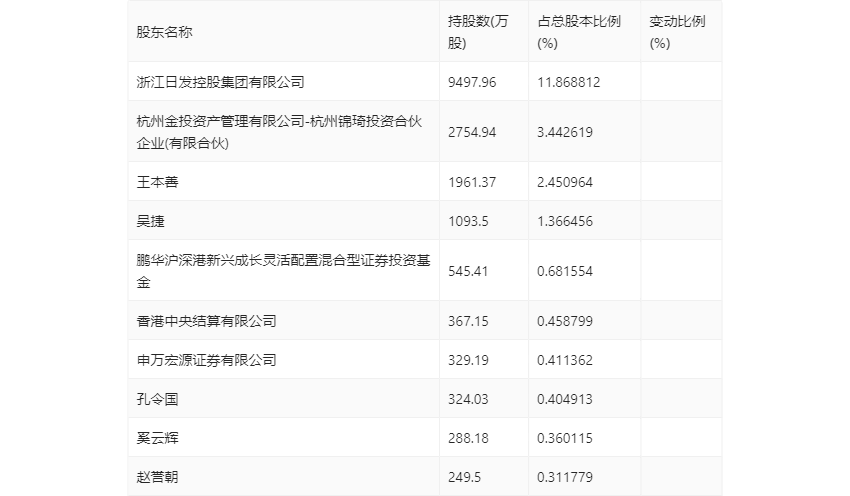
Task: Click shareholder name 孔令国
Action: pyautogui.click(x=157, y=398)
